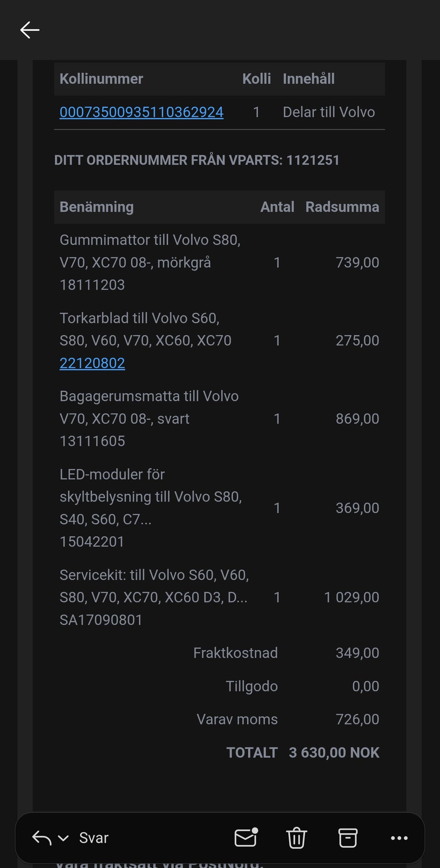Tap the Benämning column header
The height and width of the screenshot is (868, 440).
[97, 207]
